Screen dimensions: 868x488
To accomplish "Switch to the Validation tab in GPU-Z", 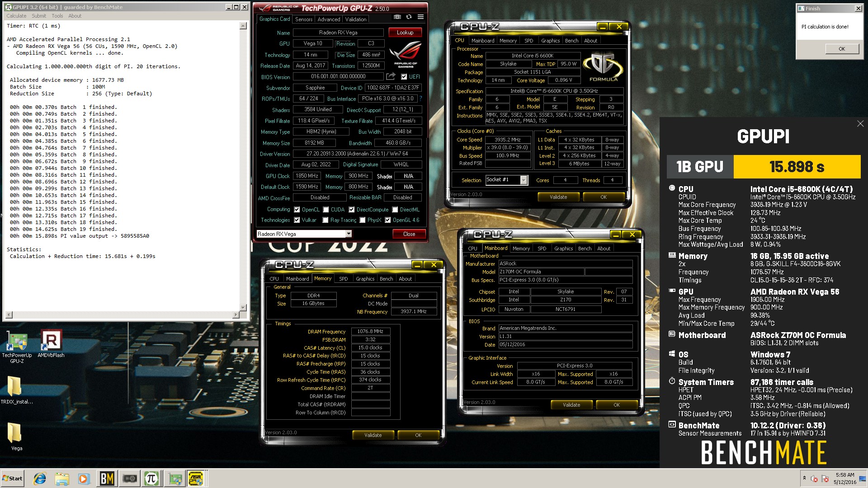I will click(356, 19).
